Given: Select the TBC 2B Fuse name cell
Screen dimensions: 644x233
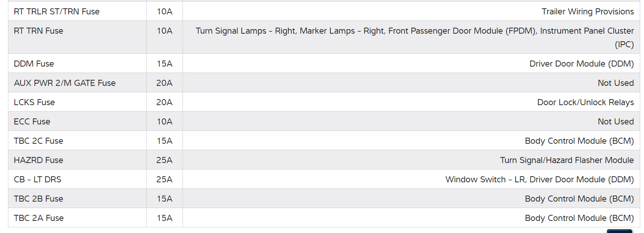Looking at the screenshot, I should pyautogui.click(x=39, y=199).
